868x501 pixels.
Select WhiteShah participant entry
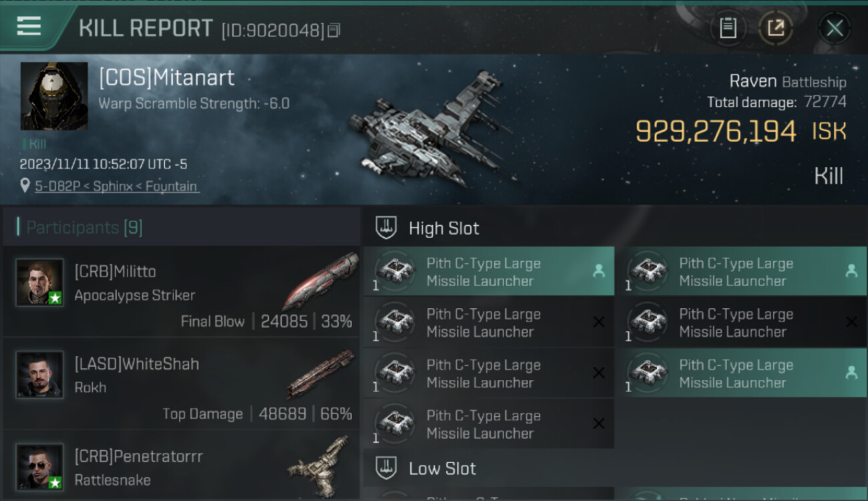click(181, 384)
